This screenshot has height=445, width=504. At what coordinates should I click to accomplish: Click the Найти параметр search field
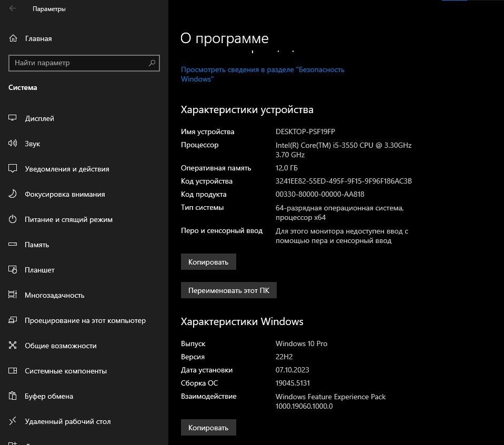[84, 63]
